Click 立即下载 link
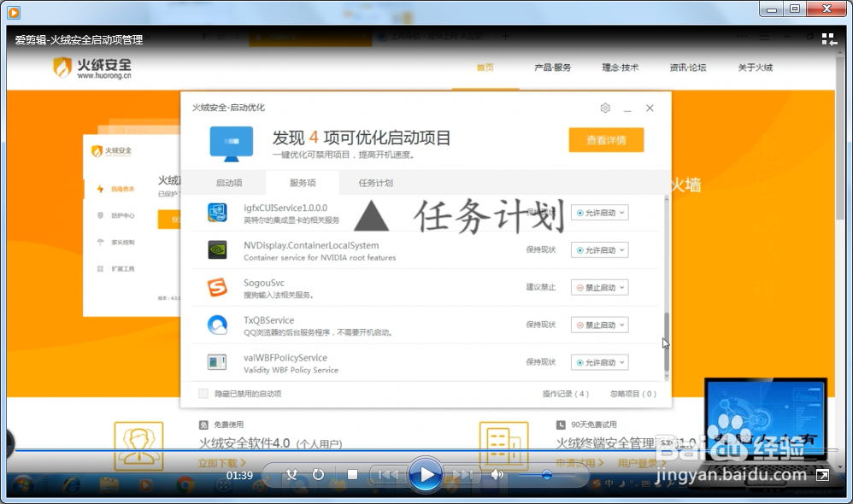 [221, 463]
